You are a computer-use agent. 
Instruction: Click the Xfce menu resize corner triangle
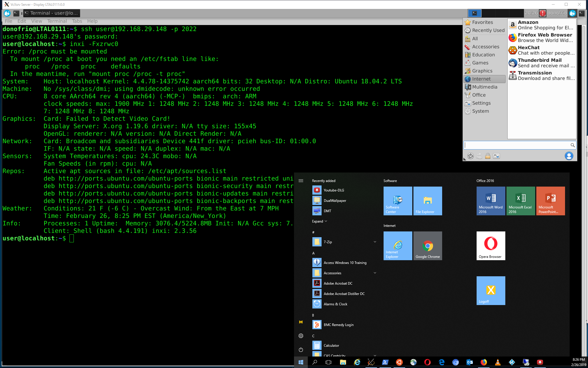[465, 159]
